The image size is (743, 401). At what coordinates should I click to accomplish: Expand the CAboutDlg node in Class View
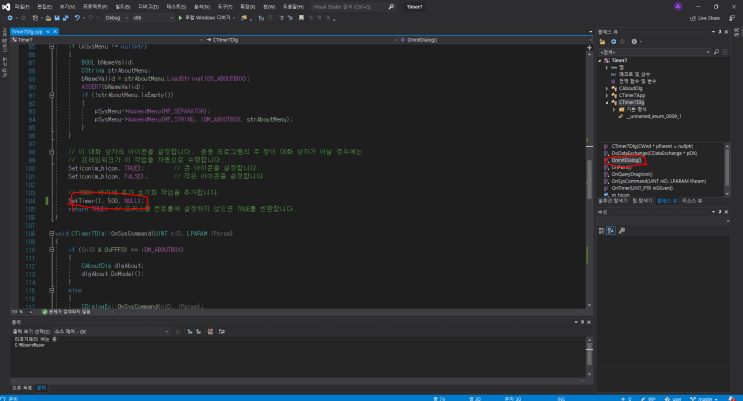coord(607,88)
